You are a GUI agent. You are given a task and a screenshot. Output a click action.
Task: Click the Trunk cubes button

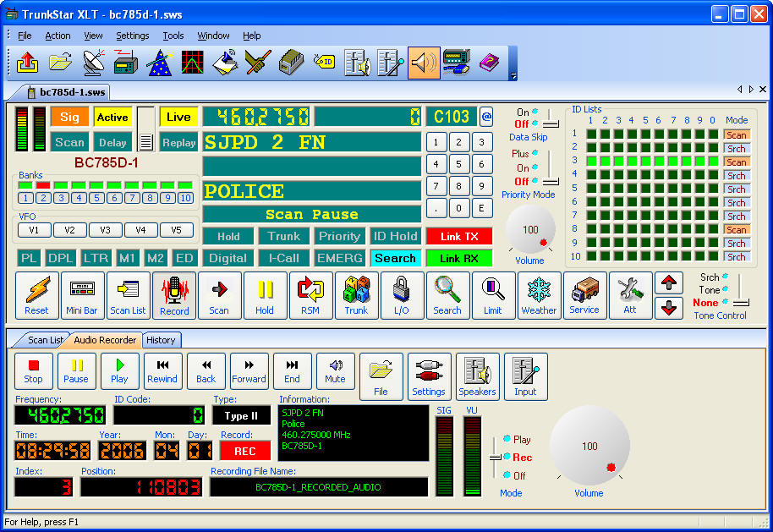click(356, 295)
